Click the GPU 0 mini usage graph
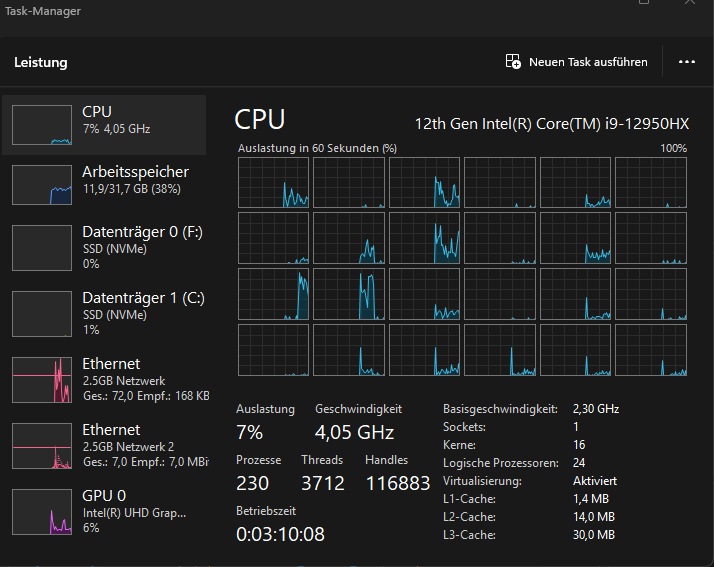The height and width of the screenshot is (567, 714). pyautogui.click(x=42, y=511)
